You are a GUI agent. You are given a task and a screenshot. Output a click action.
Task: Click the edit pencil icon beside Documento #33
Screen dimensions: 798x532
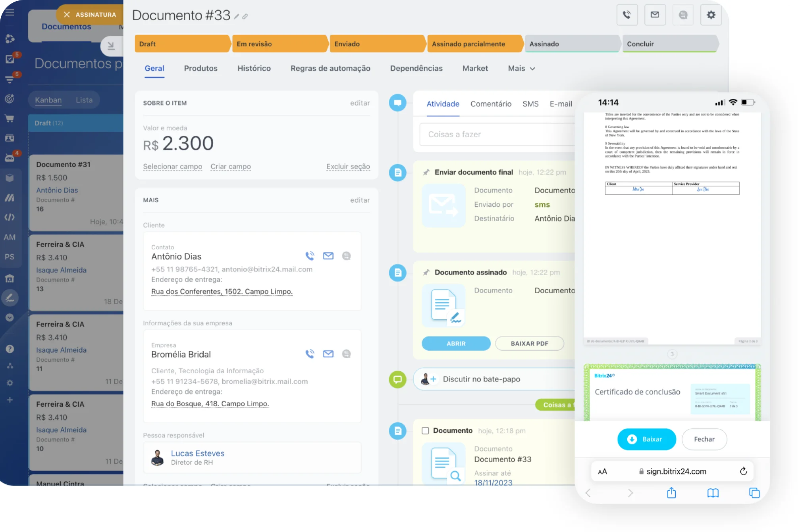[x=237, y=17]
